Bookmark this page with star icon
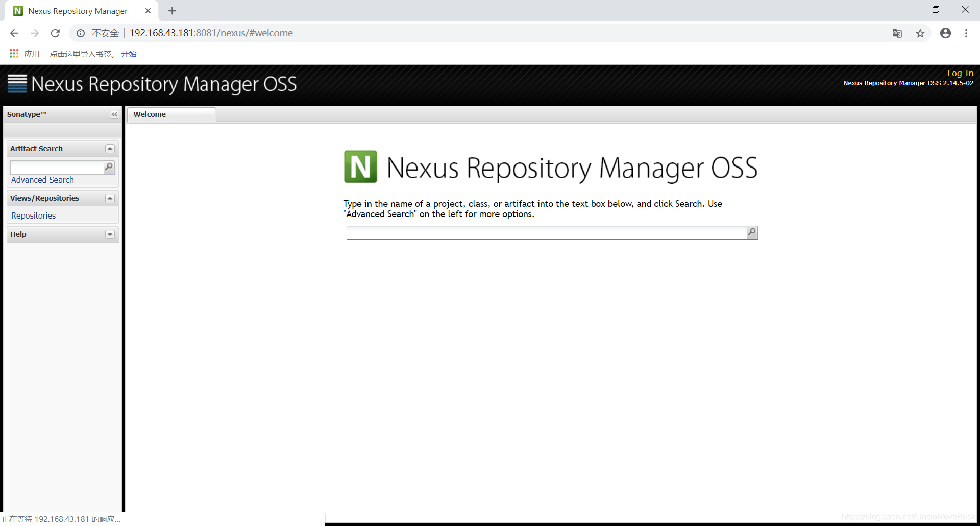Viewport: 980px width, 526px height. click(x=920, y=33)
